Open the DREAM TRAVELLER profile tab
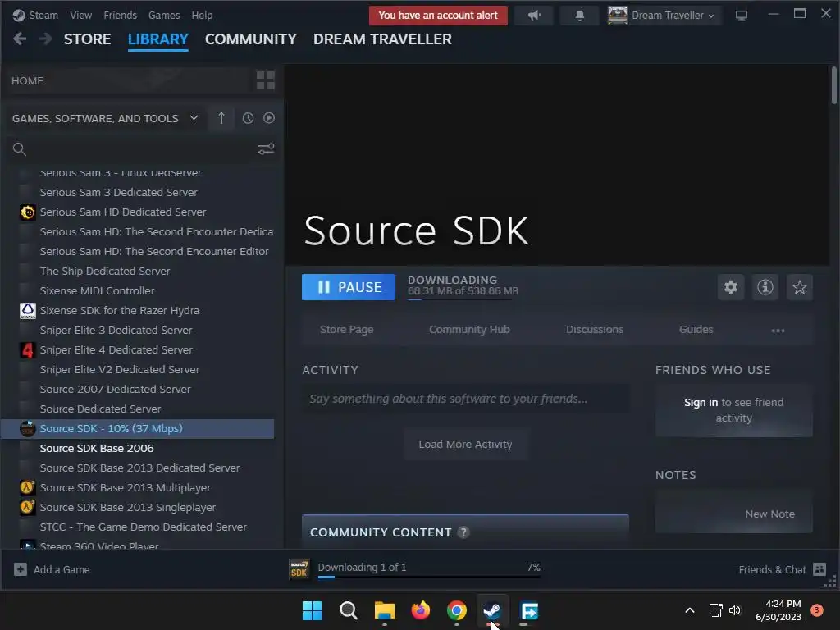Image resolution: width=840 pixels, height=630 pixels. coord(382,39)
